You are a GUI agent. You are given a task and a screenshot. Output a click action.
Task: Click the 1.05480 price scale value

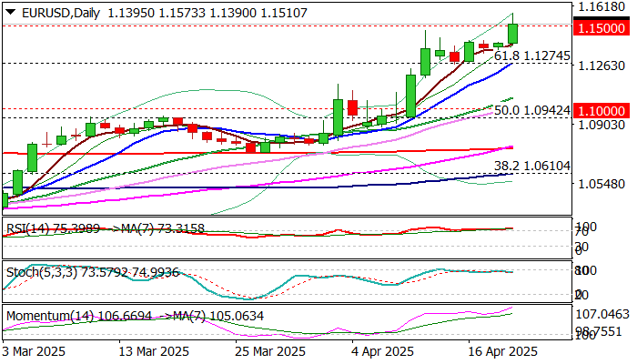pos(602,184)
